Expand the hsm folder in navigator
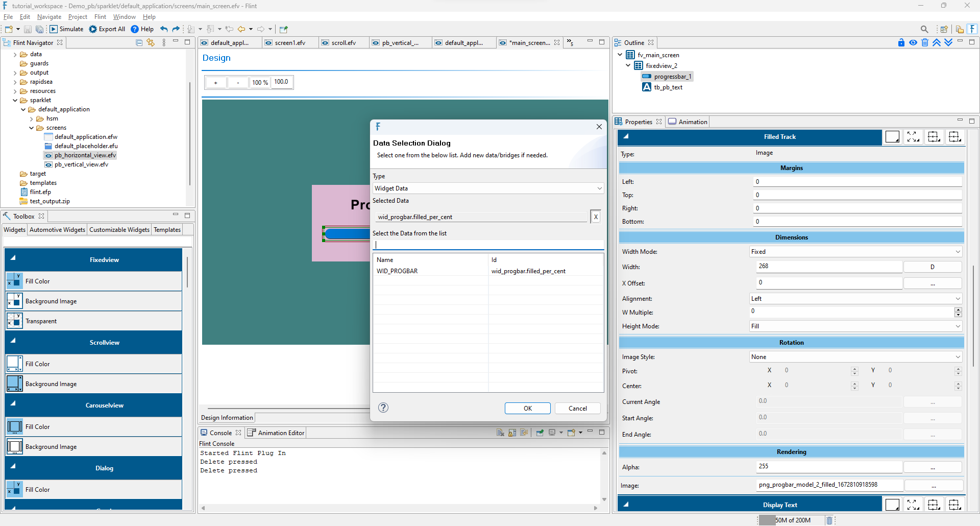Viewport: 980px width, 526px height. [31, 119]
